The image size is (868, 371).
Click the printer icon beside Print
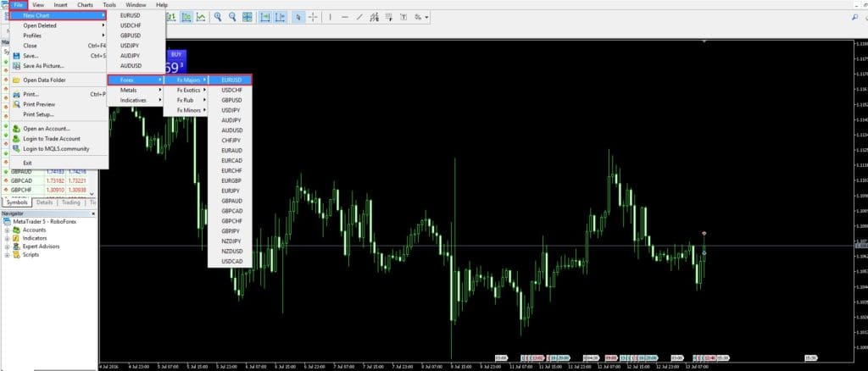point(16,95)
